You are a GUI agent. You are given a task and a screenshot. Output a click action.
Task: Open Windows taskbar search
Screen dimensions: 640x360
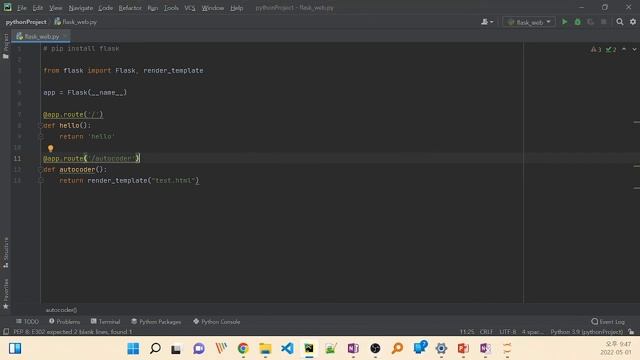[x=155, y=349]
